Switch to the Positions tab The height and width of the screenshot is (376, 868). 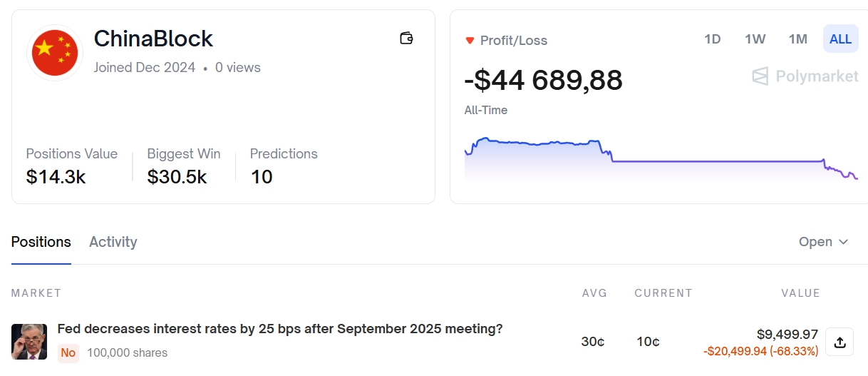tap(41, 242)
